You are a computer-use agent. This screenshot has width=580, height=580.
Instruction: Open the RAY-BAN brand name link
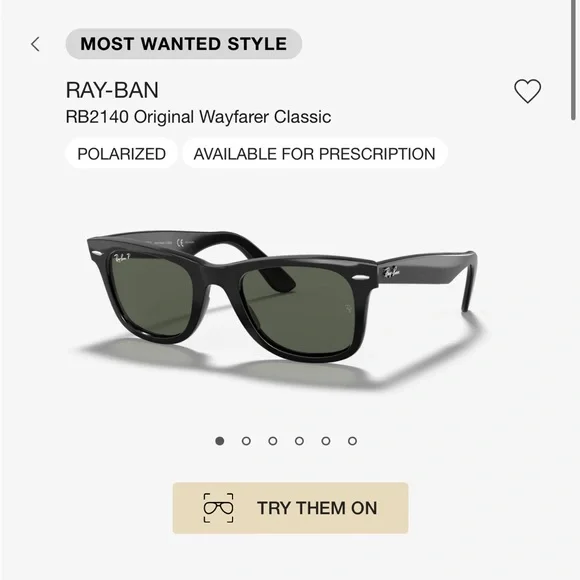click(x=112, y=90)
